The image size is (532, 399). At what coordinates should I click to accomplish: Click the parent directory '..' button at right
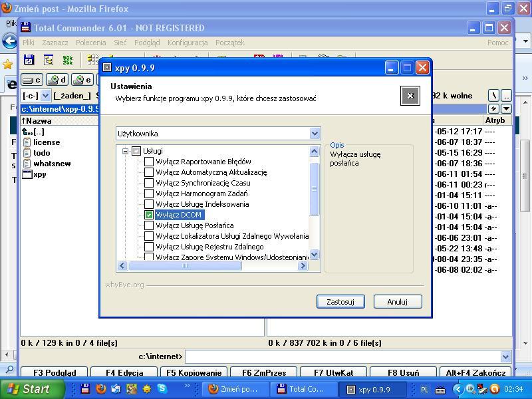pos(506,96)
